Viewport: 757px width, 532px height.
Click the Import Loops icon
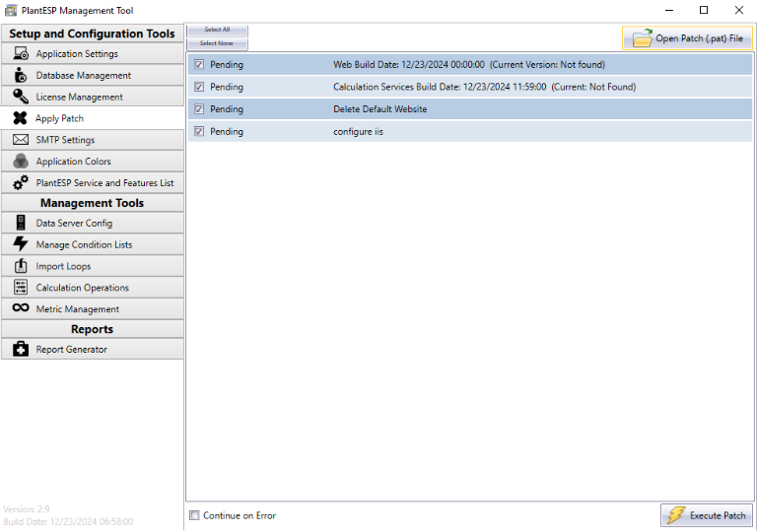(21, 266)
